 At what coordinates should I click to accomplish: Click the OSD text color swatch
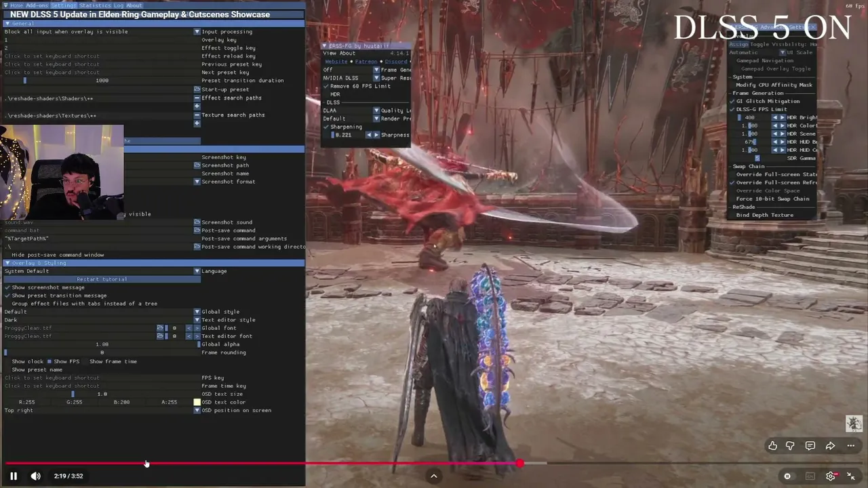(x=197, y=402)
